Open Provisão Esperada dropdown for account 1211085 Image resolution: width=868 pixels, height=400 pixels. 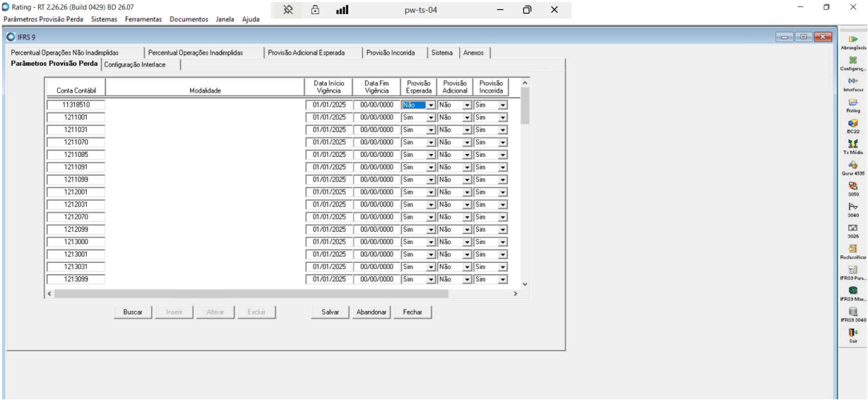coord(430,155)
